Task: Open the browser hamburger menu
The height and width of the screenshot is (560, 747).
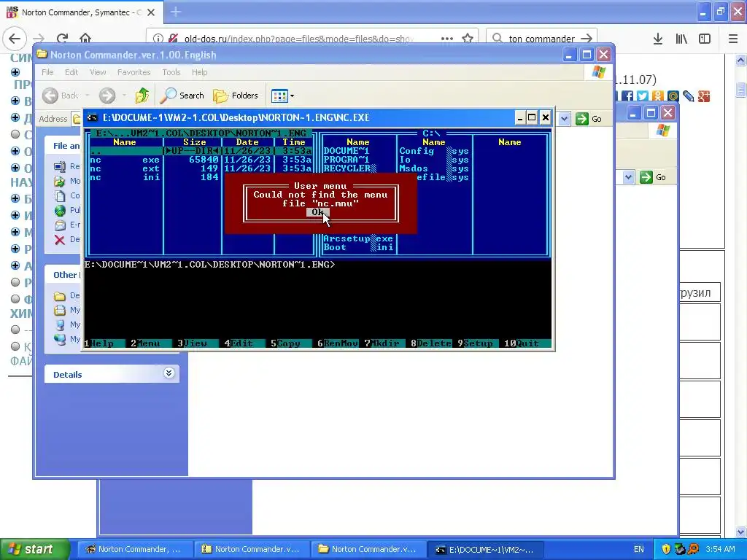Action: 733,39
